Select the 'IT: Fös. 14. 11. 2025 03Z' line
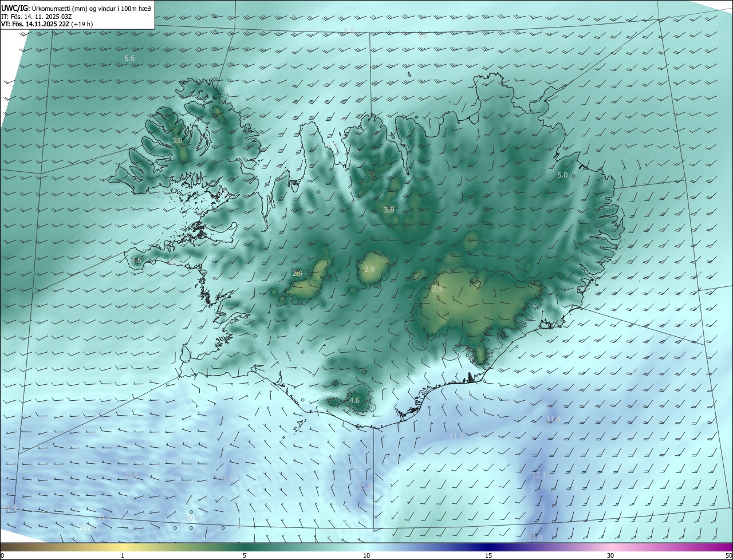The image size is (733, 560). pos(37,17)
